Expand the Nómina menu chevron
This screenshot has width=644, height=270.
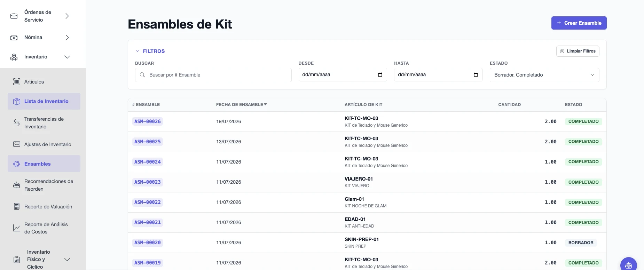[x=67, y=38]
